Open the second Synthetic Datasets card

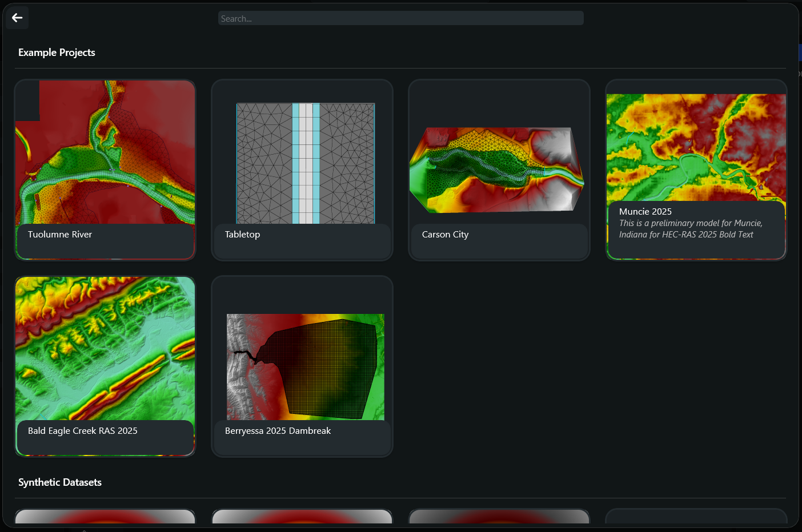302,517
